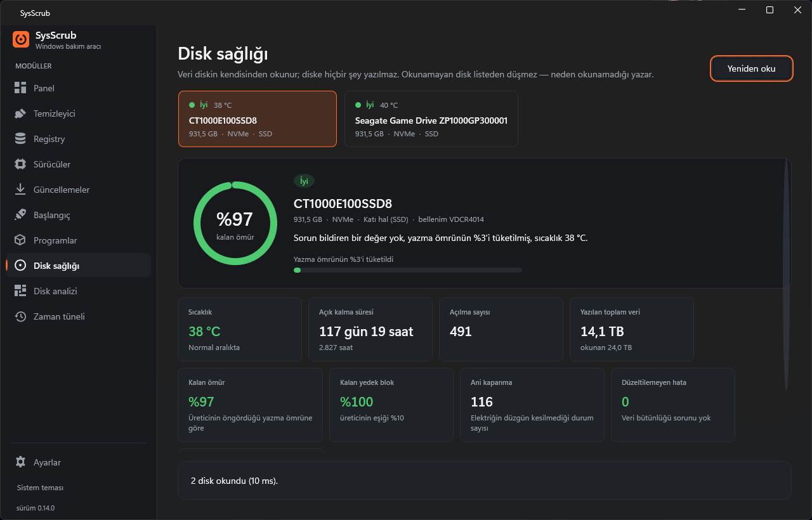The height and width of the screenshot is (520, 812).
Task: Click the Başlangıç rocket icon
Action: coord(20,215)
